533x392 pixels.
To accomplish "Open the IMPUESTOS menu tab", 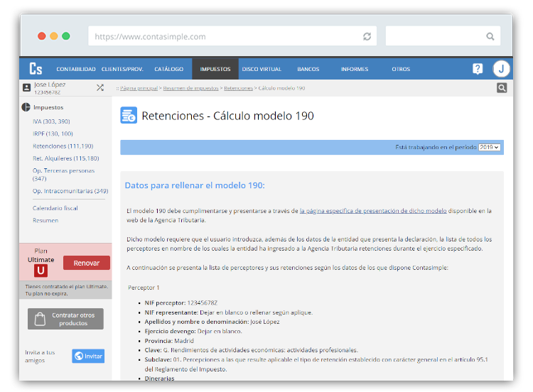I will click(x=215, y=70).
